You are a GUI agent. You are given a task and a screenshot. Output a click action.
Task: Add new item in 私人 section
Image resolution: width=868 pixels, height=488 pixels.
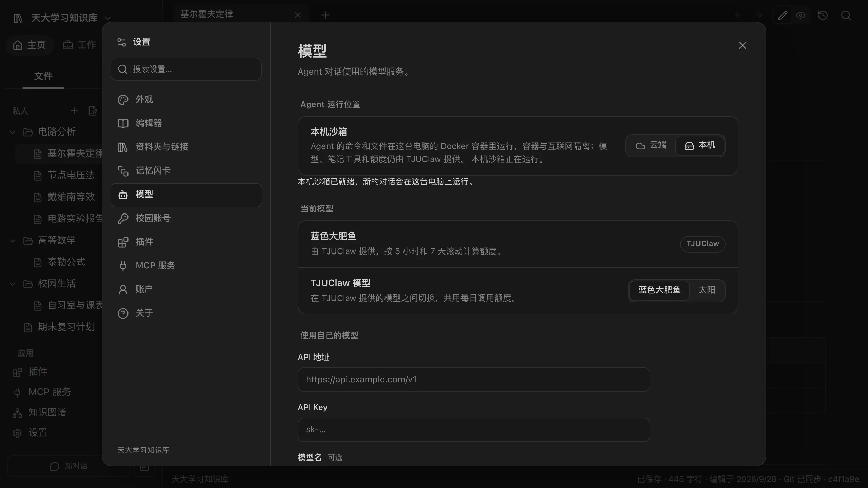pos(74,111)
